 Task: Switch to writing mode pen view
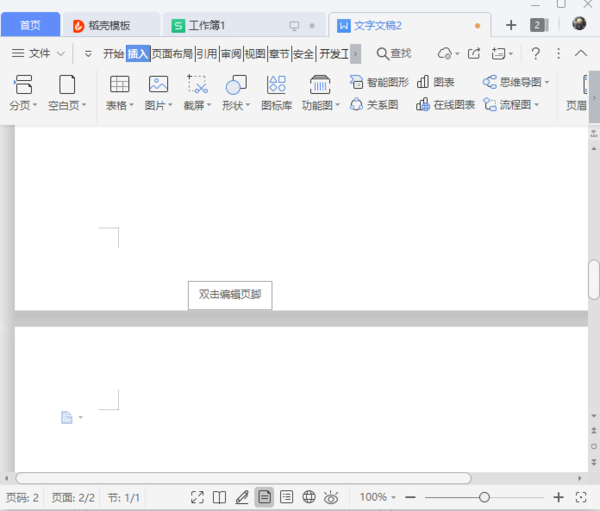point(242,497)
